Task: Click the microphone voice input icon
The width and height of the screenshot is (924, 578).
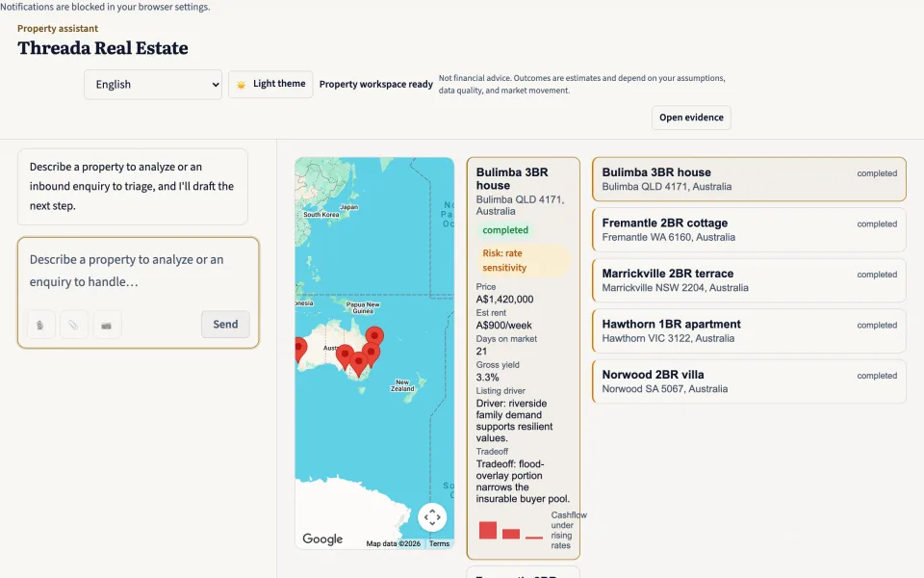Action: 40,325
